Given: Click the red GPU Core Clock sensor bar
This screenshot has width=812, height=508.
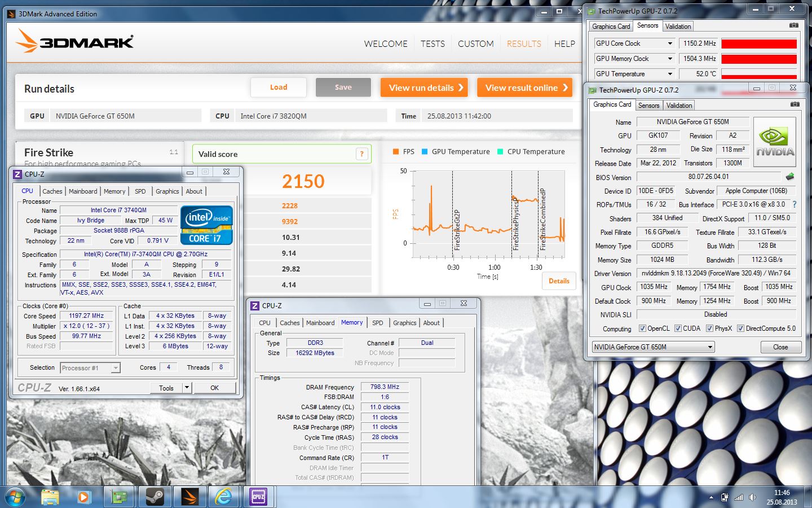Looking at the screenshot, I should (759, 43).
